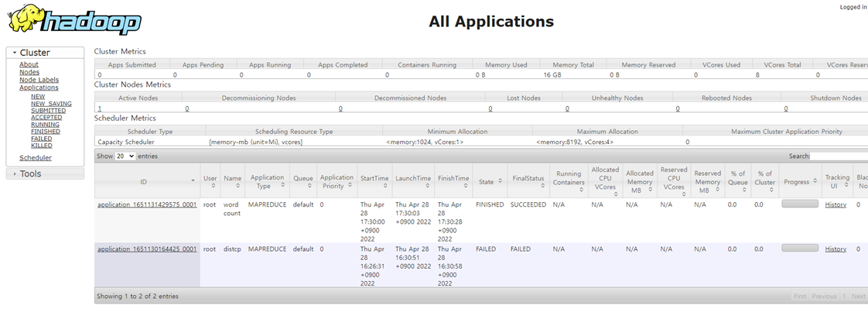868x336 pixels.
Task: Select page 1 in pagination
Action: (844, 297)
